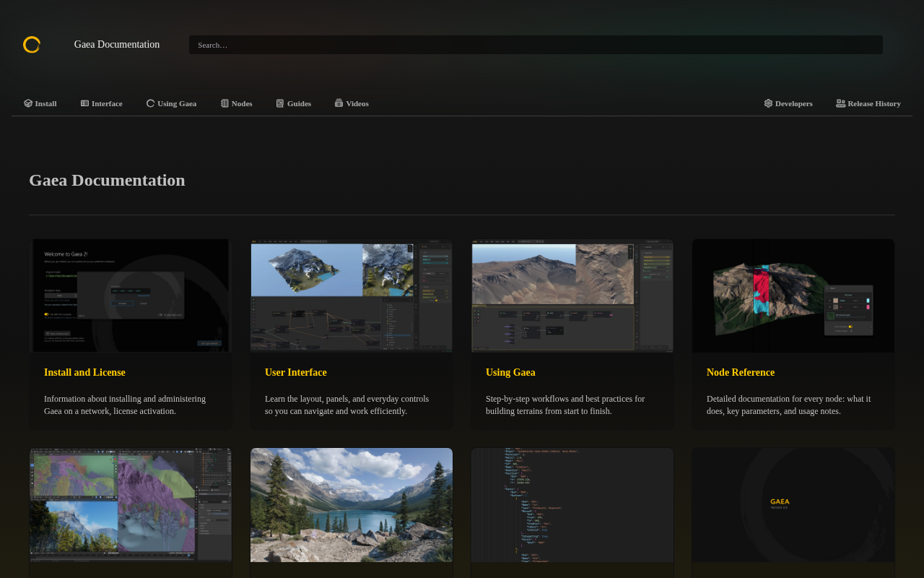The height and width of the screenshot is (578, 924).
Task: Open the Guides menu item
Action: (299, 103)
